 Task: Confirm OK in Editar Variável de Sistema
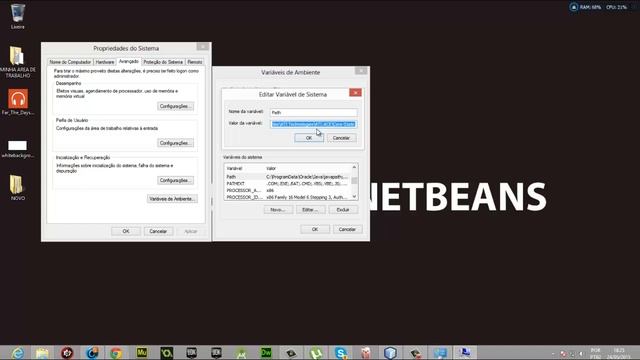[309, 138]
